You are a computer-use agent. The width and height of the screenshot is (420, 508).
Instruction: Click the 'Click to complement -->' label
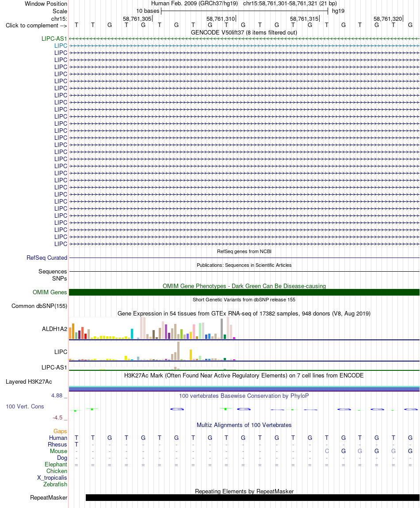(36, 25)
